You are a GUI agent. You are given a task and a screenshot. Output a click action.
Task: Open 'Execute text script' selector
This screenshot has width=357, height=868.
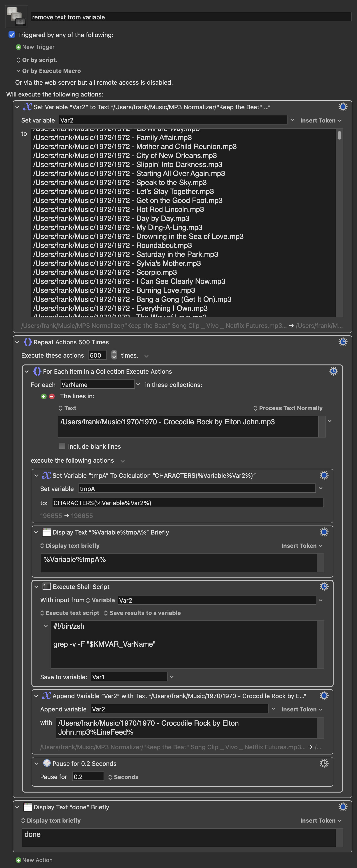pos(69,613)
